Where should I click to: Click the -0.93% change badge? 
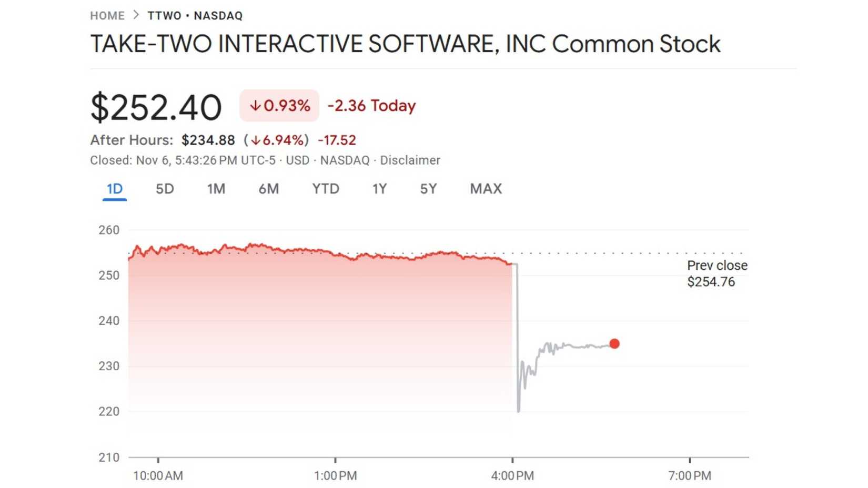coord(279,105)
